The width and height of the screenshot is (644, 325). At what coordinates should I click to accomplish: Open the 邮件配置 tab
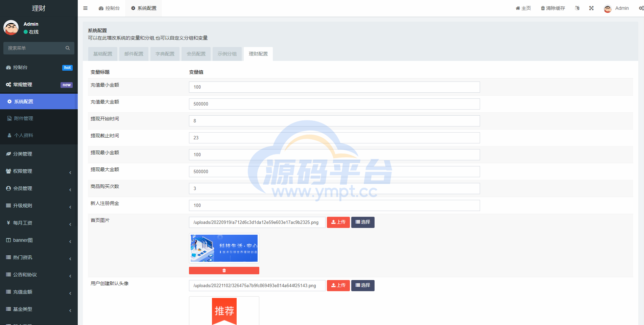click(134, 54)
